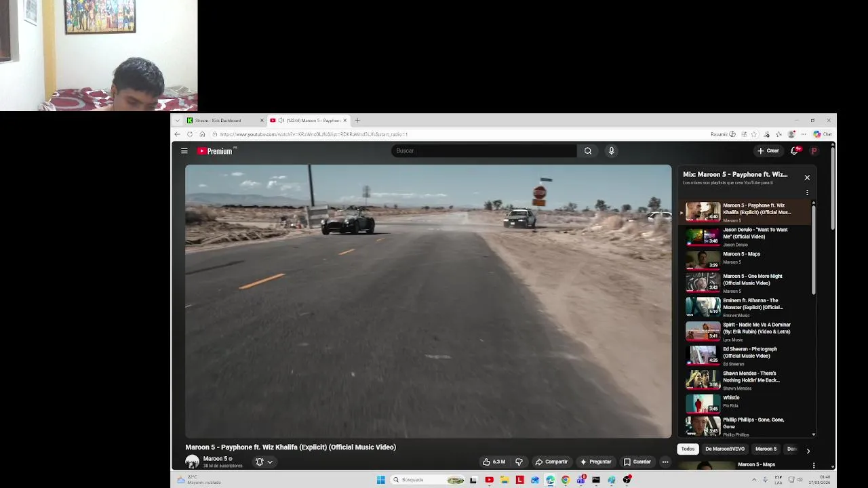Screen dimensions: 868x488
Task: Click action menu for Maroon 5 - Maps below
Action: click(x=814, y=465)
